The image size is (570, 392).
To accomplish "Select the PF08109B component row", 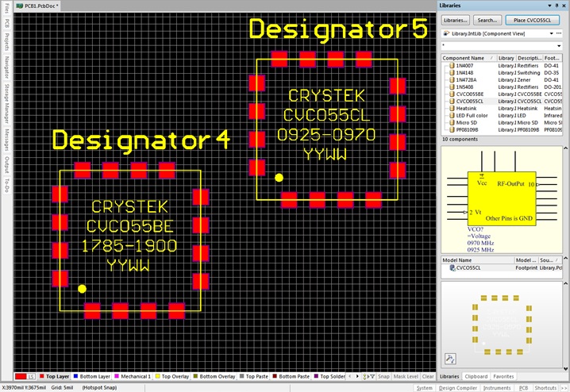I will (x=503, y=129).
